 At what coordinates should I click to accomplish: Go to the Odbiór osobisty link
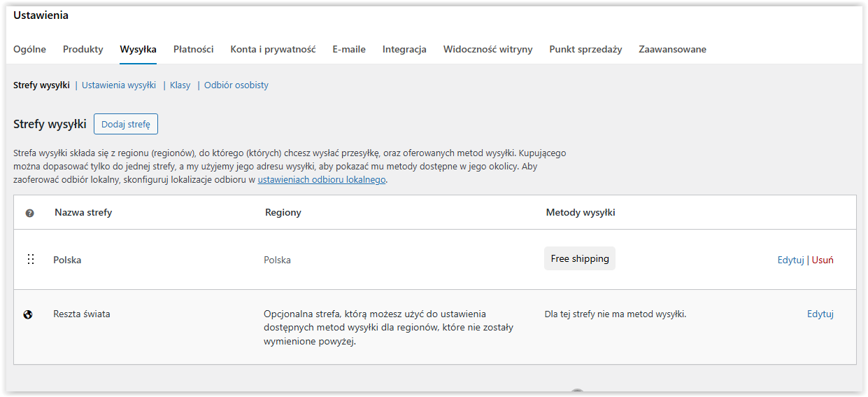(236, 85)
